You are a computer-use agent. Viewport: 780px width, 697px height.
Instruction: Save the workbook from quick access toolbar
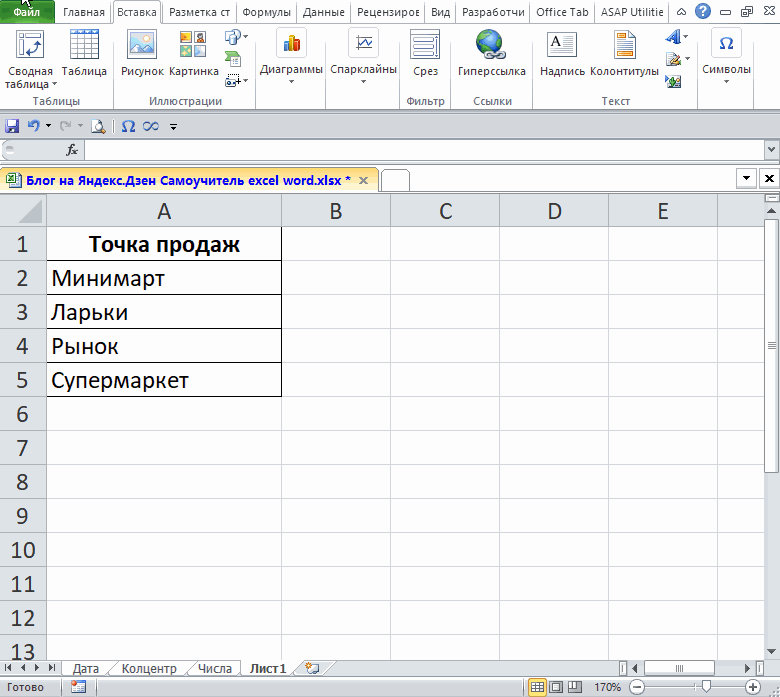(12, 126)
